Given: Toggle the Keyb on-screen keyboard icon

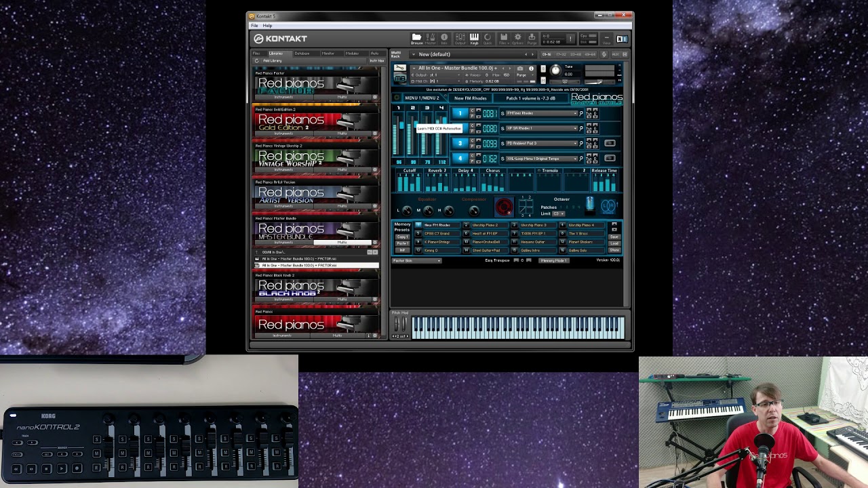Looking at the screenshot, I should click(474, 38).
